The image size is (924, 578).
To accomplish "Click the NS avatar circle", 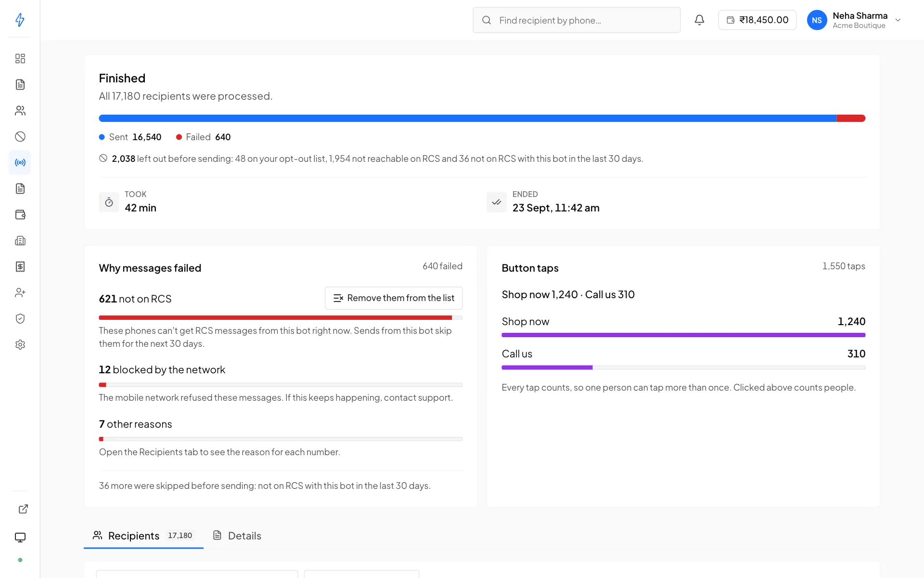I will pyautogui.click(x=817, y=20).
